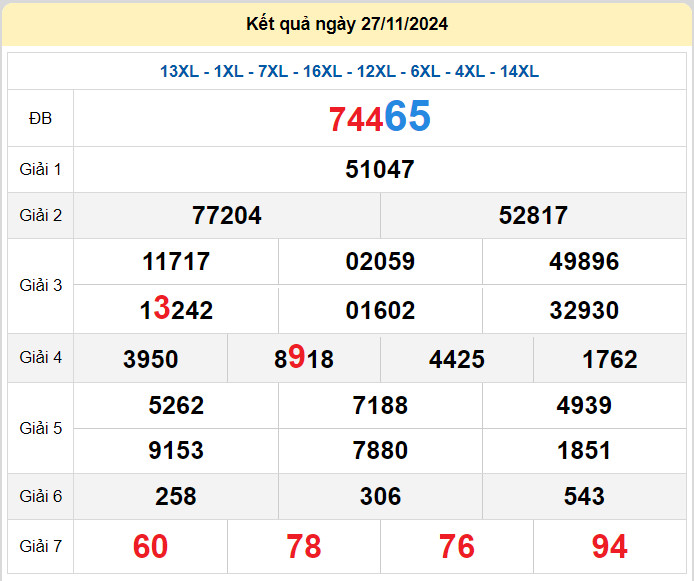
Task: Click the header 'Kết quả ngày 27/11/2024'
Action: point(347,24)
